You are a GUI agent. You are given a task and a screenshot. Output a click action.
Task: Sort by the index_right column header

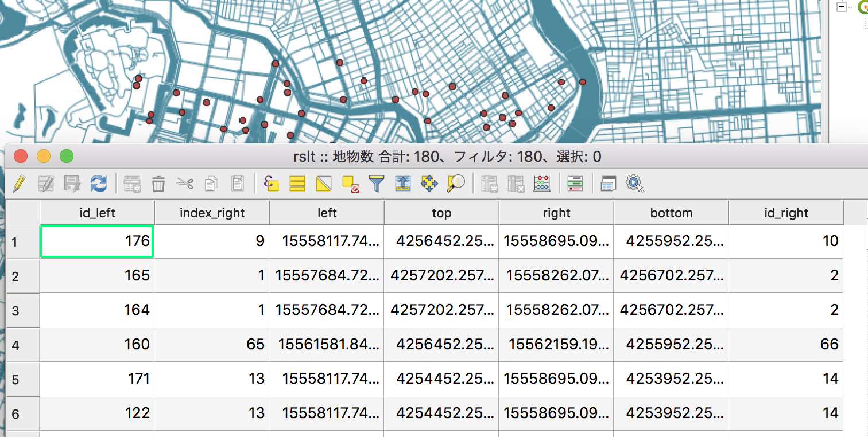pos(211,212)
